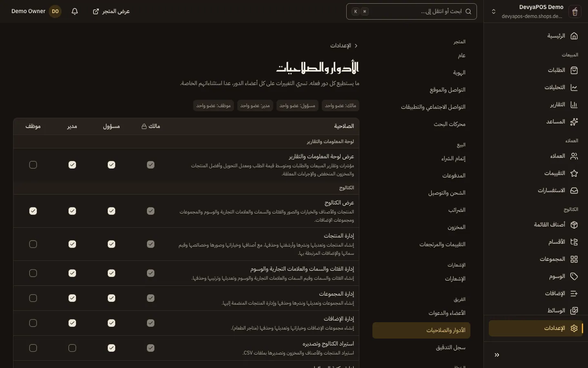Viewport: 588px width, 368px height.
Task: Go to الهوية settings page
Action: pyautogui.click(x=421, y=73)
